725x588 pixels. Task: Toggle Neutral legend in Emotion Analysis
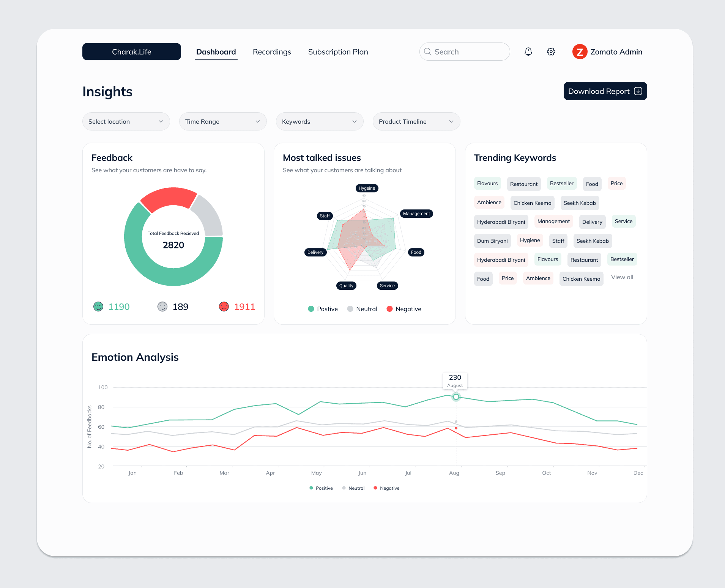tap(353, 488)
